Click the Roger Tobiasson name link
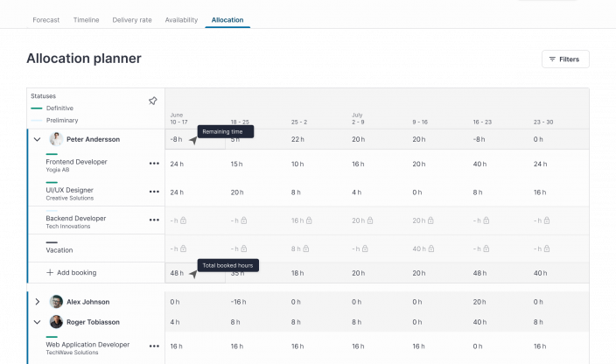Image resolution: width=616 pixels, height=364 pixels. point(93,322)
